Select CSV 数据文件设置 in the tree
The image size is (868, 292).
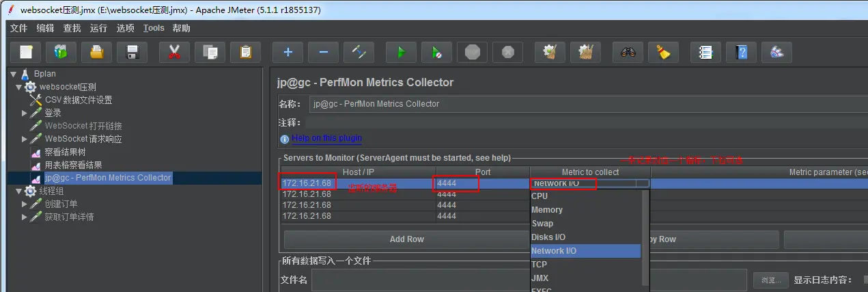coord(79,100)
